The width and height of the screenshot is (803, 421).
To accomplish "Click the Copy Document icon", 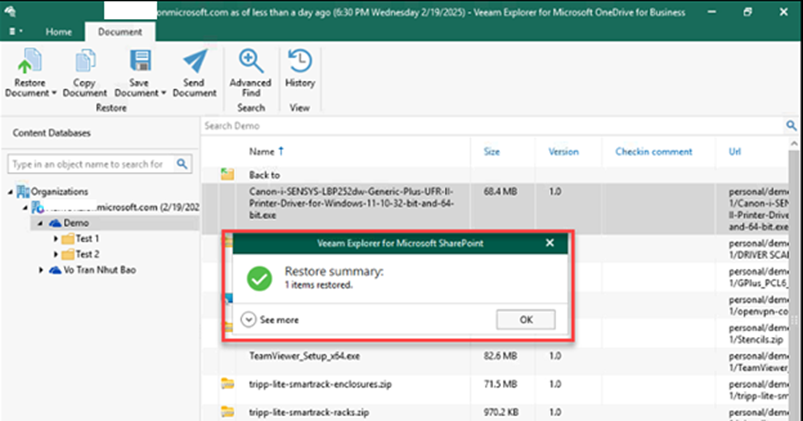I will pos(84,64).
